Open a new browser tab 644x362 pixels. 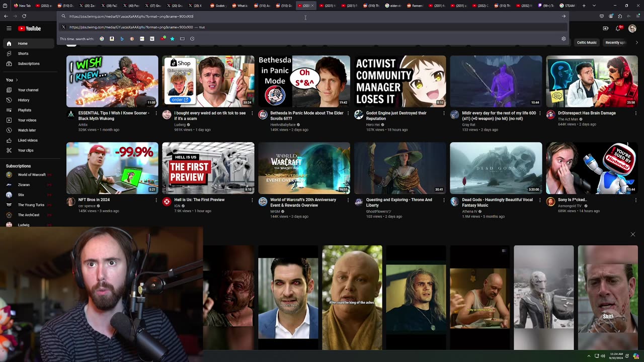click(x=584, y=6)
